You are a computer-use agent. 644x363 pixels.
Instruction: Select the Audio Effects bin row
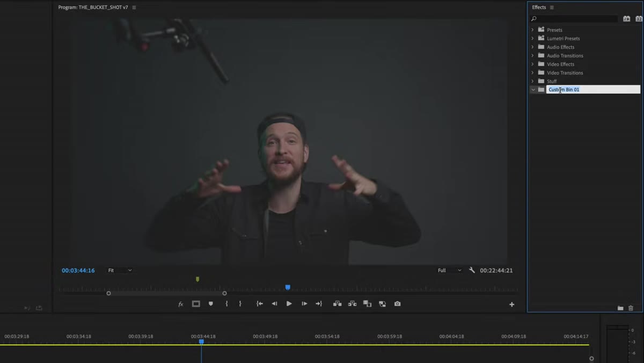pyautogui.click(x=585, y=47)
